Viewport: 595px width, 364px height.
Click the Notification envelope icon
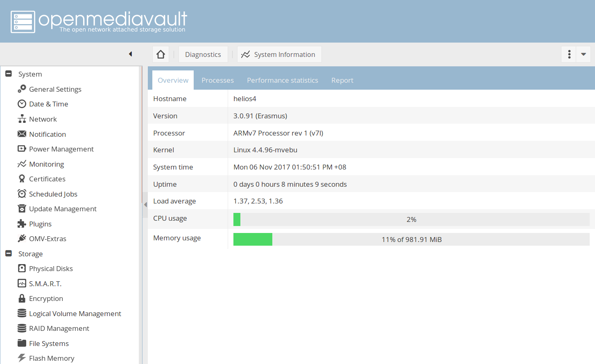[22, 134]
